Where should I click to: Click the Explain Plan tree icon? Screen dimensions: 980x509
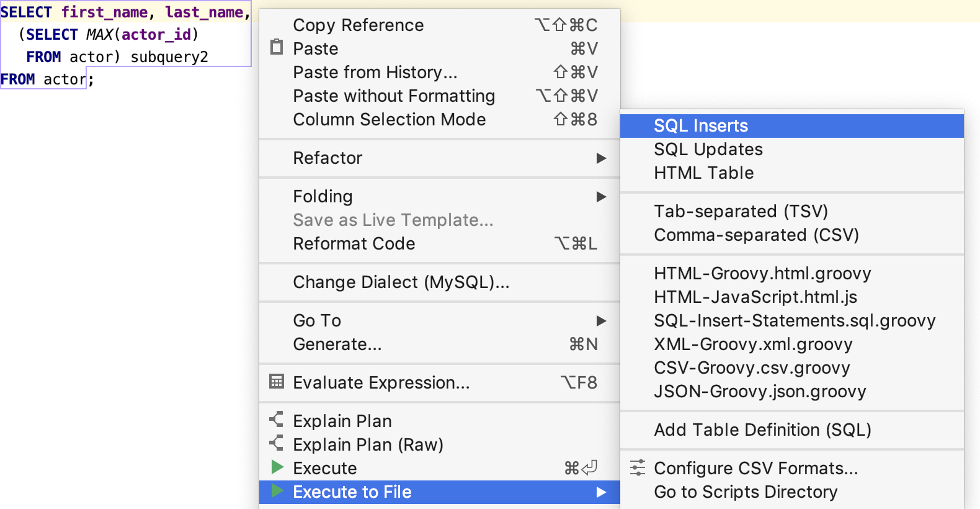tap(277, 420)
